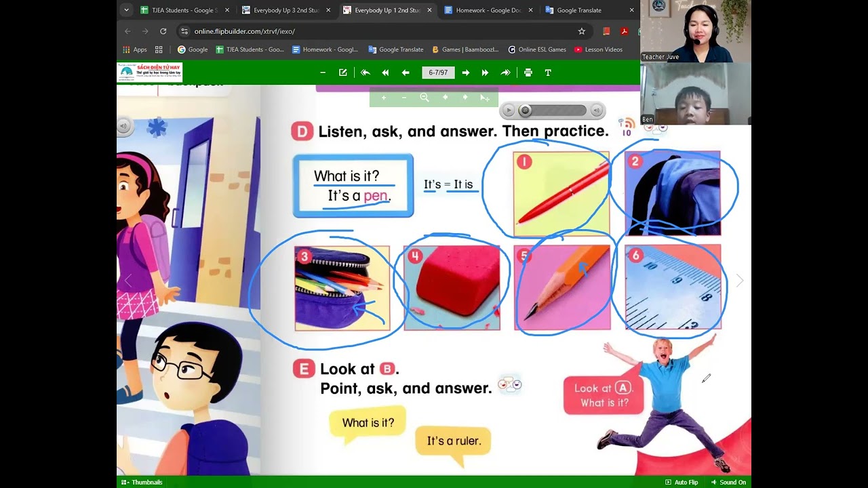
Task: Open the TJEA Students bookmark
Action: click(250, 49)
